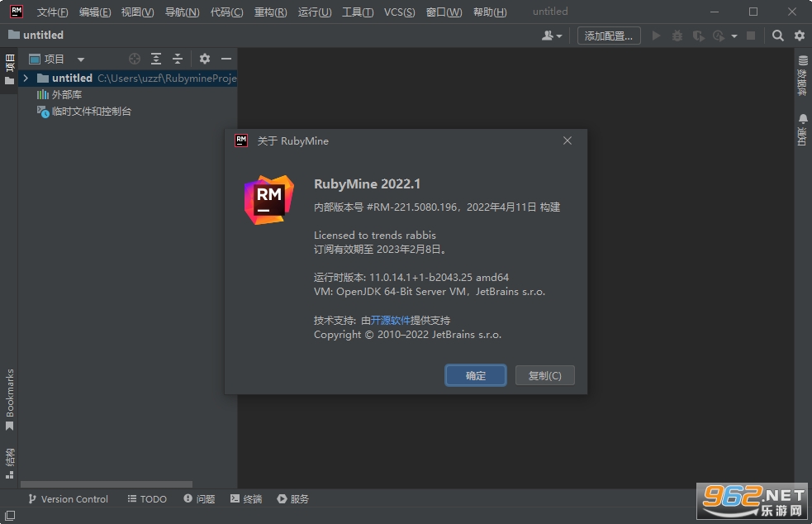
Task: Open Notifications bell on right strip
Action: 803,130
